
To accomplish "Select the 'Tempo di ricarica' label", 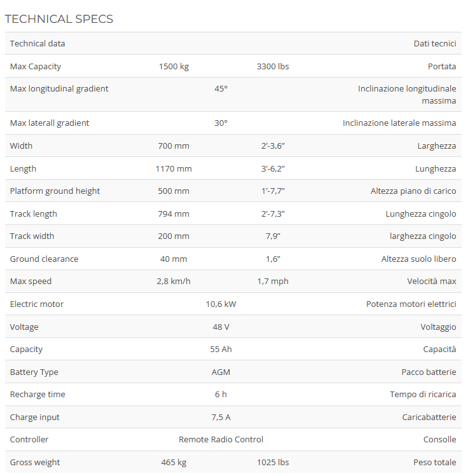I will [x=423, y=395].
